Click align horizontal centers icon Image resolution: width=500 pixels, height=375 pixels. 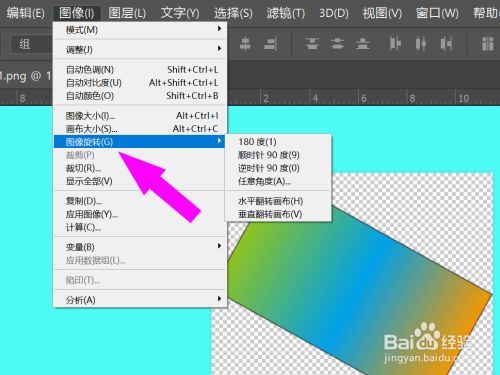tap(245, 44)
